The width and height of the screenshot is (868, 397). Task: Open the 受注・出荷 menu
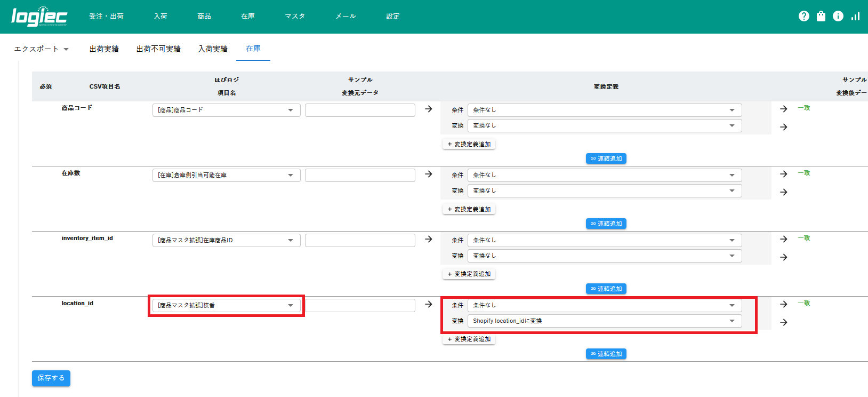pos(106,17)
